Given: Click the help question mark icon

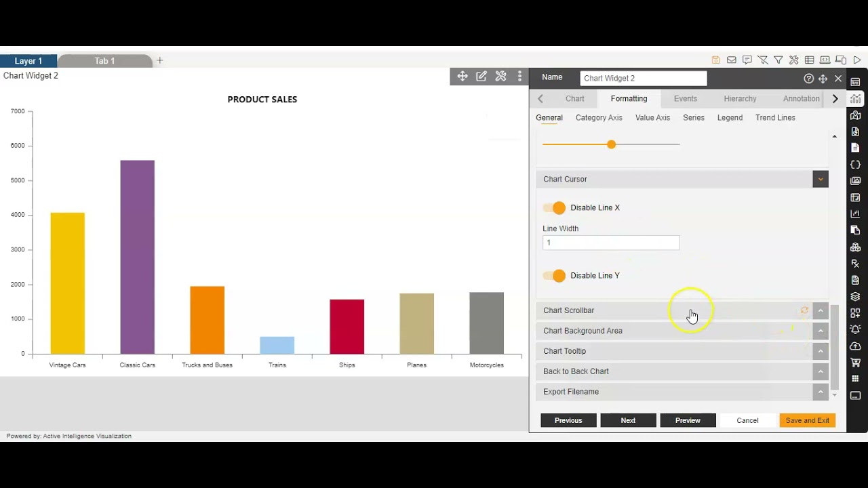Looking at the screenshot, I should coord(808,79).
